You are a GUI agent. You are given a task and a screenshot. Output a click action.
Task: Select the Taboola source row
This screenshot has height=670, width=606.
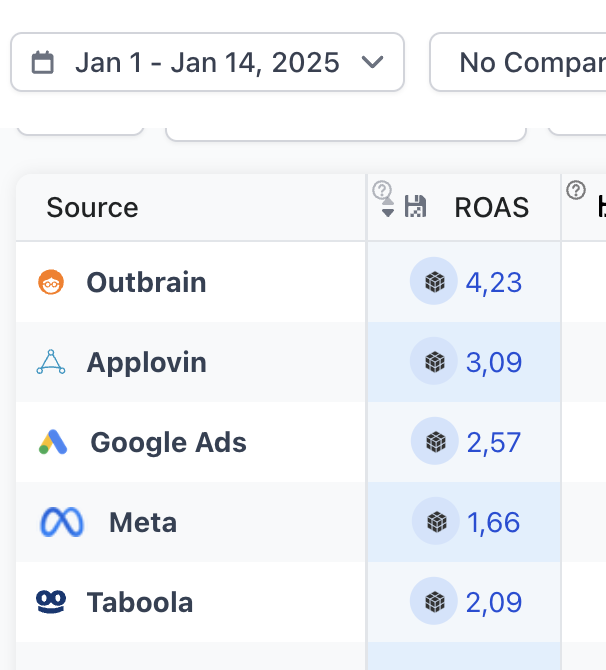click(x=191, y=602)
